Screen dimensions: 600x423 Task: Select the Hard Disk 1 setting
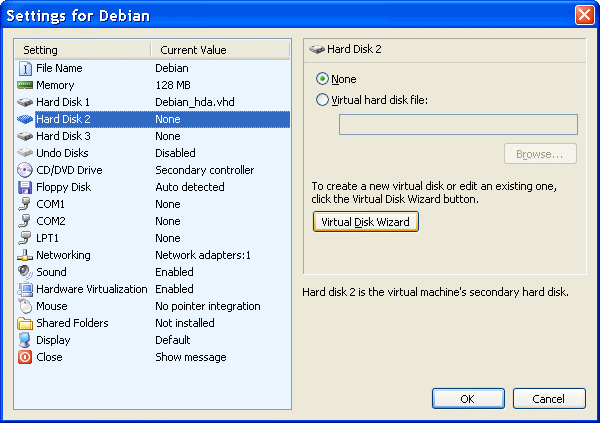click(x=153, y=102)
